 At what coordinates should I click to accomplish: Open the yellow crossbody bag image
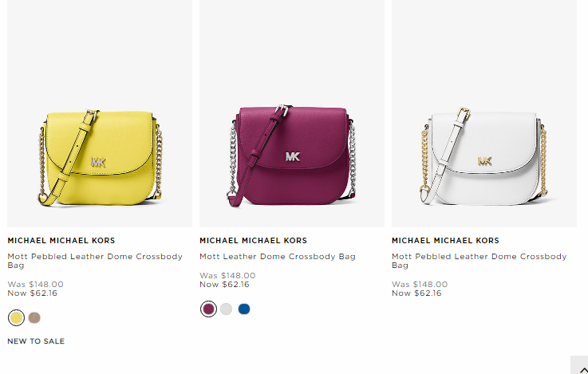point(100,113)
